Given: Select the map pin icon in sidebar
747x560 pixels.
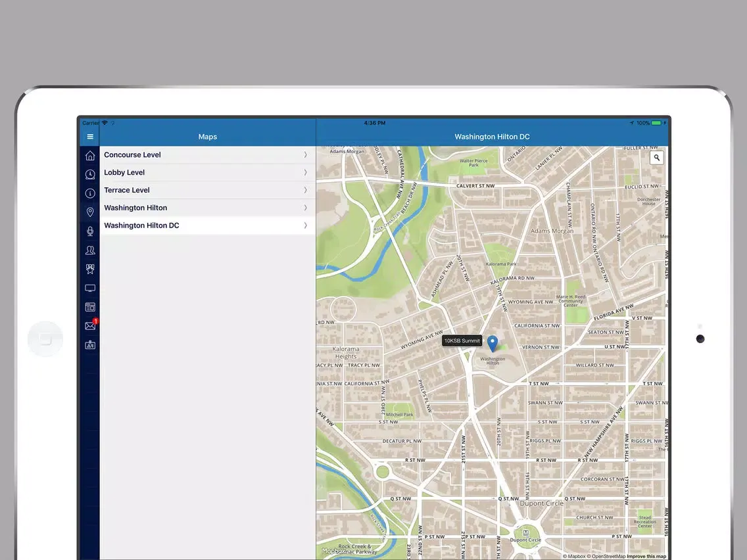Looking at the screenshot, I should pos(90,212).
